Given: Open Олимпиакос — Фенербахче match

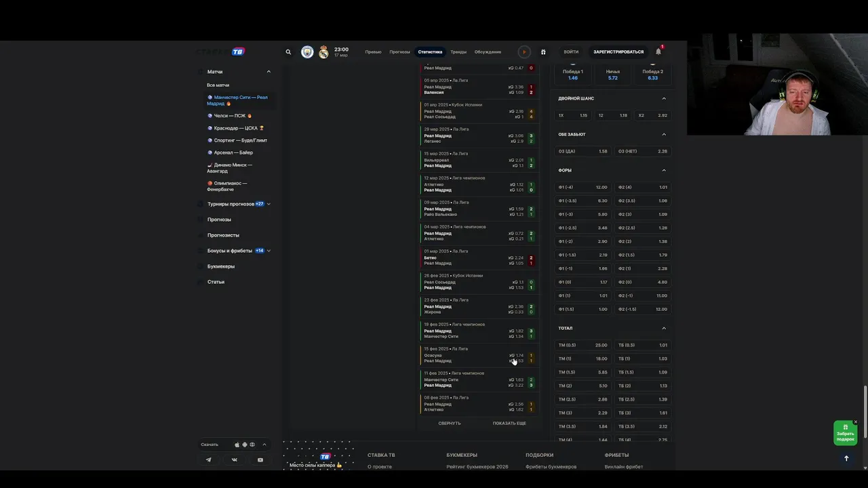Looking at the screenshot, I should pyautogui.click(x=227, y=186).
